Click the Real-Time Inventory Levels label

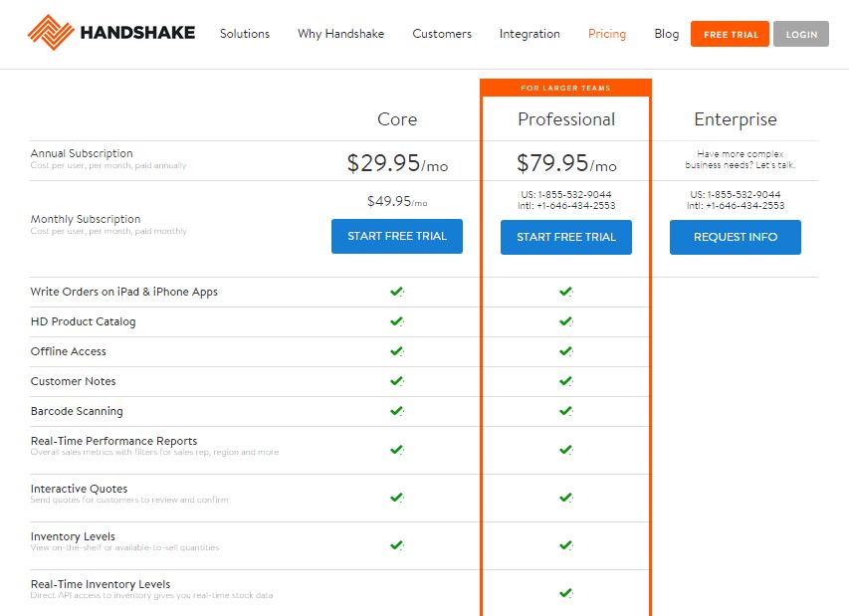(x=101, y=584)
